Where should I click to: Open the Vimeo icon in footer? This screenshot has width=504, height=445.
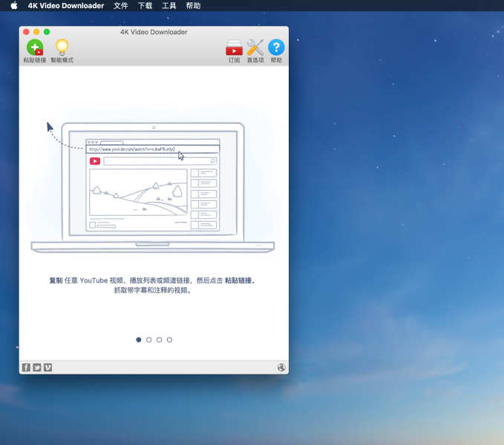click(x=48, y=367)
